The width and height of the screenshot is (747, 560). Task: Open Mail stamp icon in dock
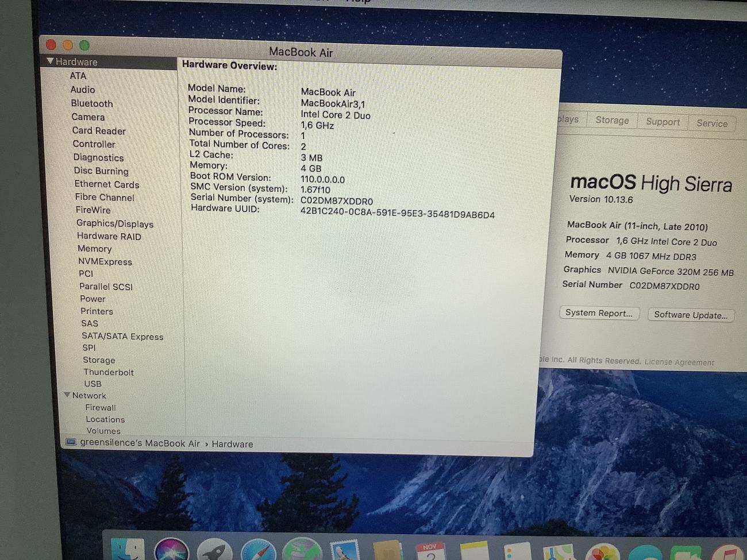[x=344, y=551]
